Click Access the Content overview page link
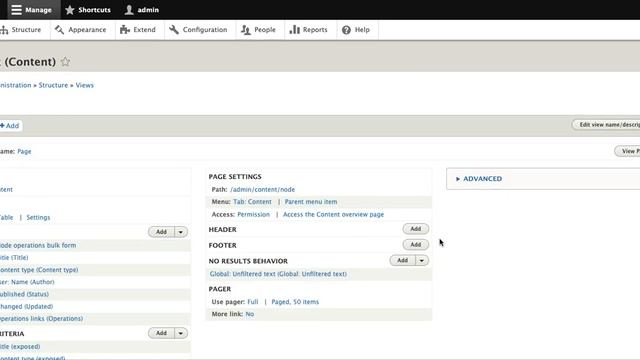640x360 pixels. tap(333, 214)
